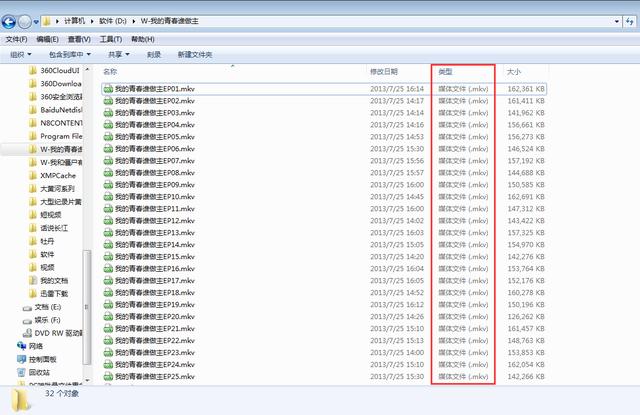Open the 工具(T) menu

(x=110, y=39)
